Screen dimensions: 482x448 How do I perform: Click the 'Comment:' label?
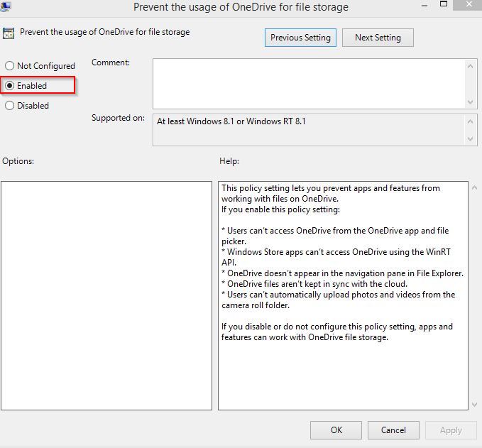pyautogui.click(x=111, y=62)
